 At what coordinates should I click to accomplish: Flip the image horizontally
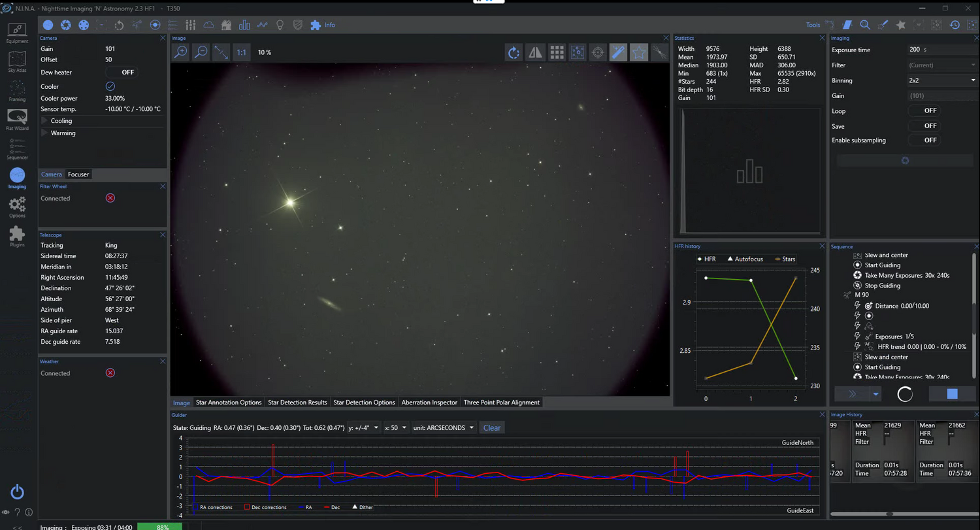535,52
